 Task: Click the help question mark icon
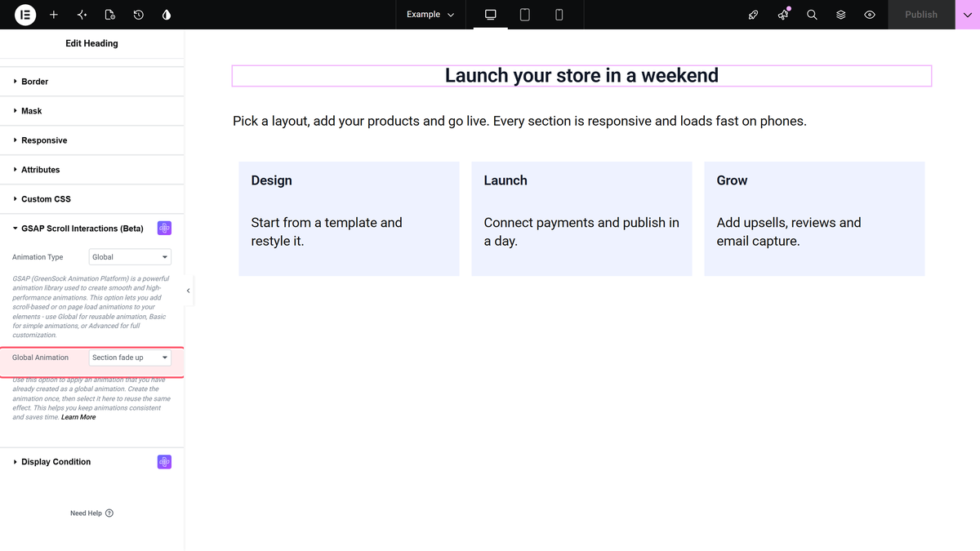click(x=109, y=513)
